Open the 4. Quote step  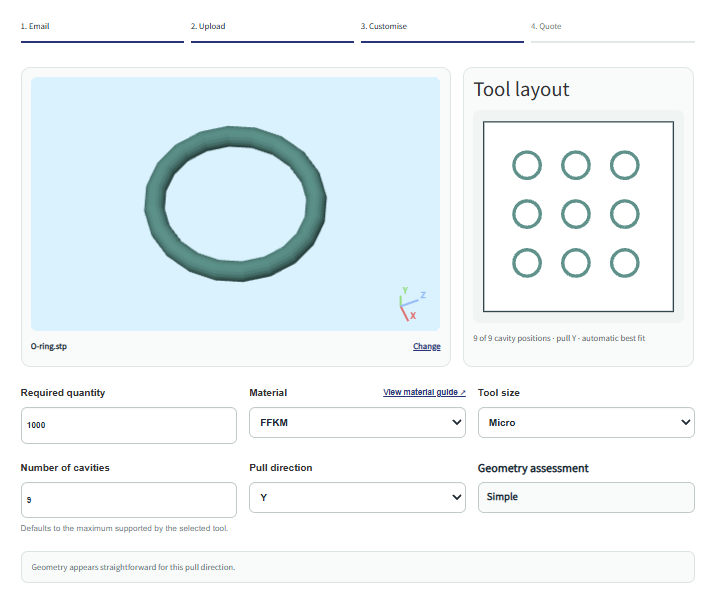pos(612,30)
